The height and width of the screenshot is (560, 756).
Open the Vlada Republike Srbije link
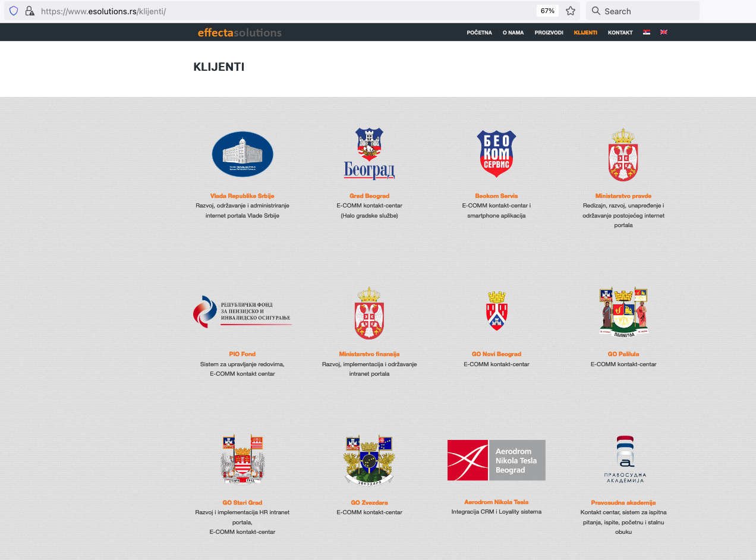click(242, 196)
